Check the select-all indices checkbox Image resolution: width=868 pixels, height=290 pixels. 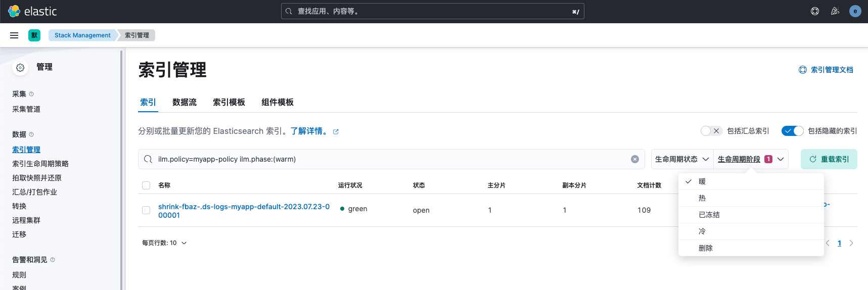point(146,185)
